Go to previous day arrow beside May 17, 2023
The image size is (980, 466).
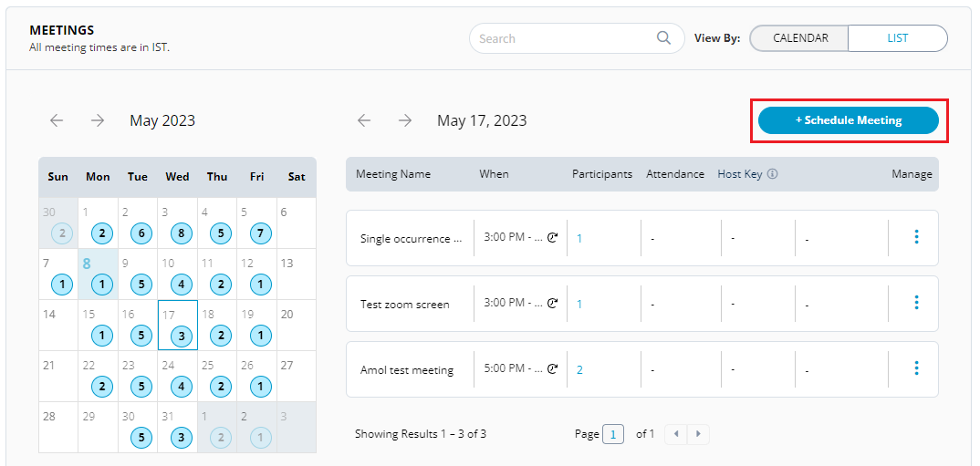point(364,120)
